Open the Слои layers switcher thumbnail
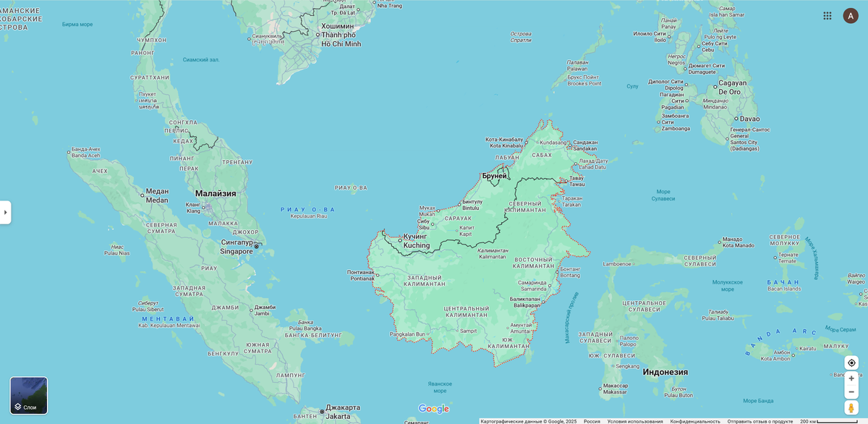Viewport: 868px width, 424px height. tap(29, 395)
